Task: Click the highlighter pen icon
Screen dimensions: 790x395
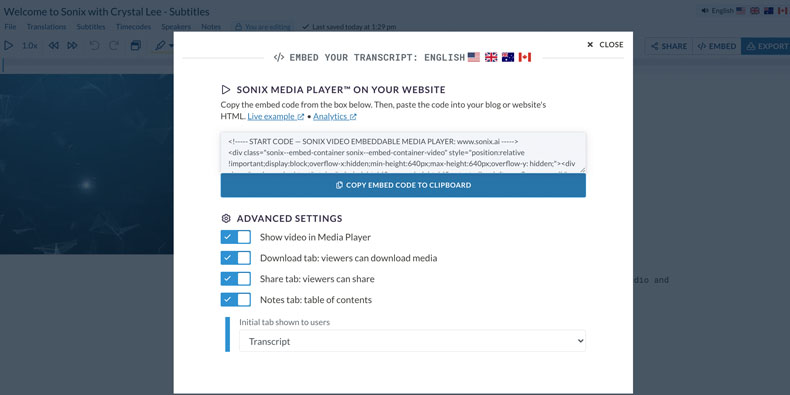Action: pyautogui.click(x=160, y=46)
